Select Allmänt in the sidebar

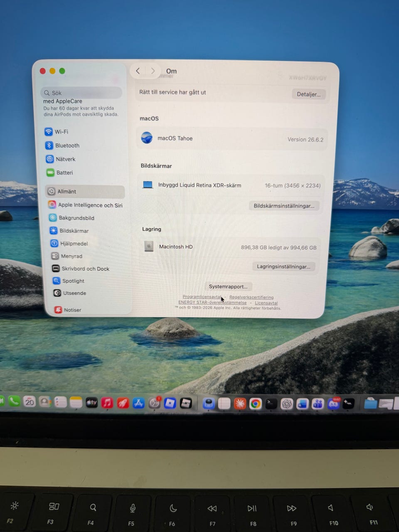point(85,192)
